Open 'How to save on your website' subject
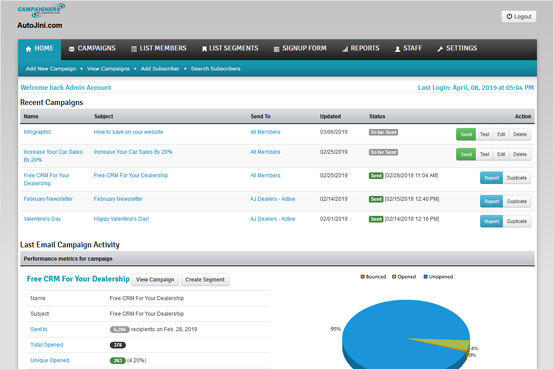 tap(128, 132)
